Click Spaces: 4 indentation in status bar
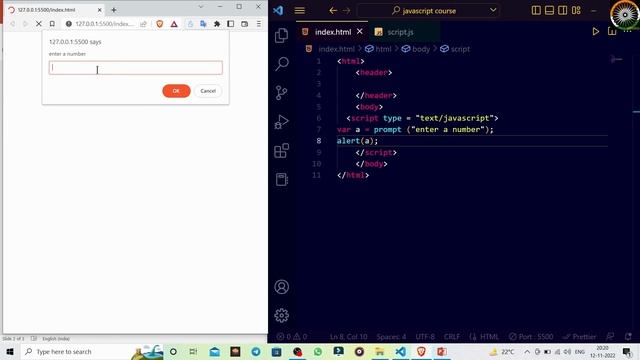Image resolution: width=640 pixels, height=360 pixels. (x=391, y=337)
